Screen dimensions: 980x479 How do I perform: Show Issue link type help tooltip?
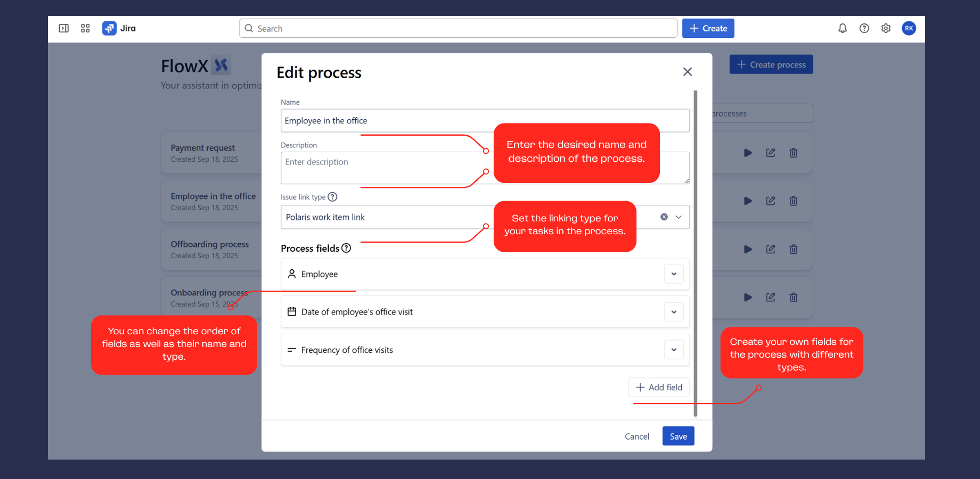[332, 197]
